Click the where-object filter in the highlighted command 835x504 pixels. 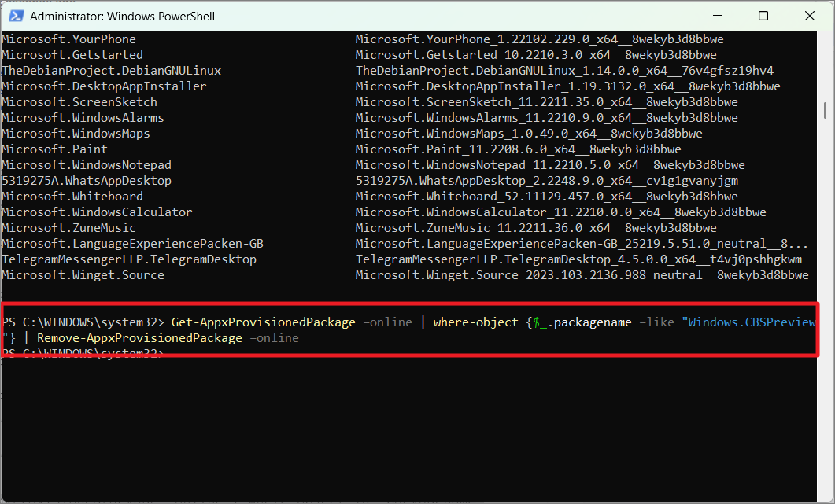(475, 322)
